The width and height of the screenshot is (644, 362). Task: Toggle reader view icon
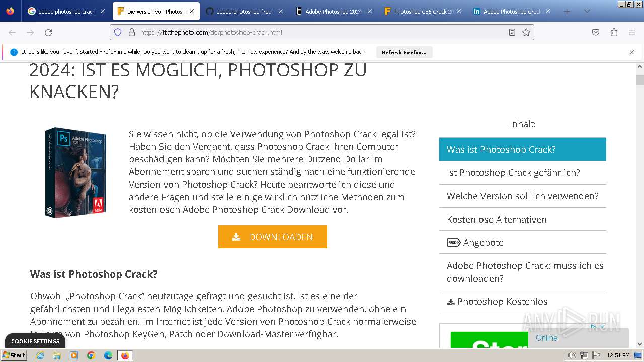coord(512,32)
